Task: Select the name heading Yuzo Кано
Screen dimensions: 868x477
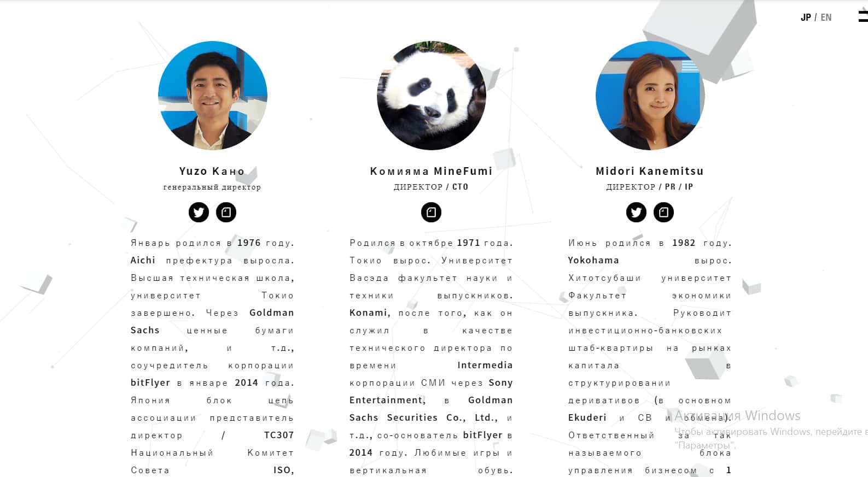Action: [212, 172]
